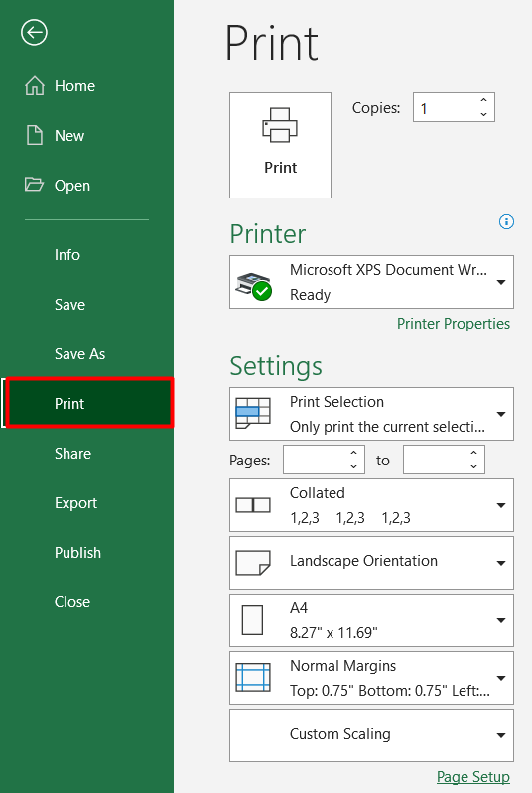
Task: Select Save As in the sidebar
Action: click(x=80, y=354)
